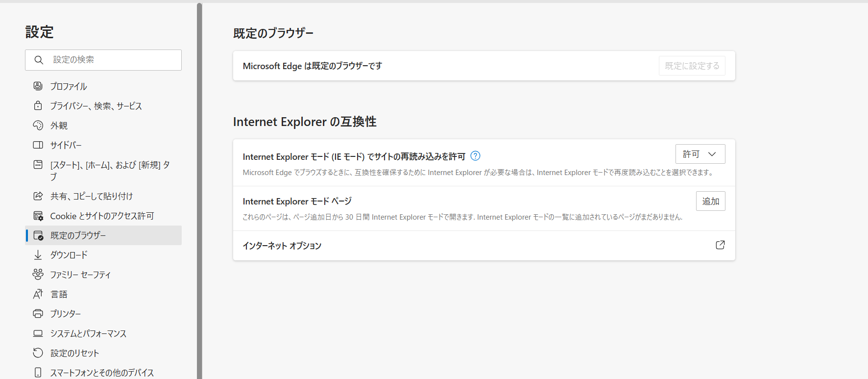
Task: Click the Microsoft Edge は既定のブラウザーです text
Action: [x=313, y=66]
